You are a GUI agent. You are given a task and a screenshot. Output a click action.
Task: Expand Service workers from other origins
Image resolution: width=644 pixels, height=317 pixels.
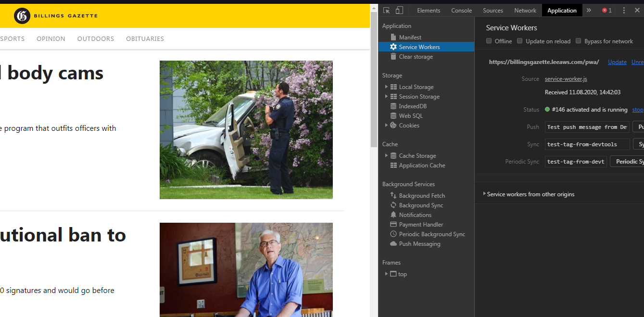point(484,194)
